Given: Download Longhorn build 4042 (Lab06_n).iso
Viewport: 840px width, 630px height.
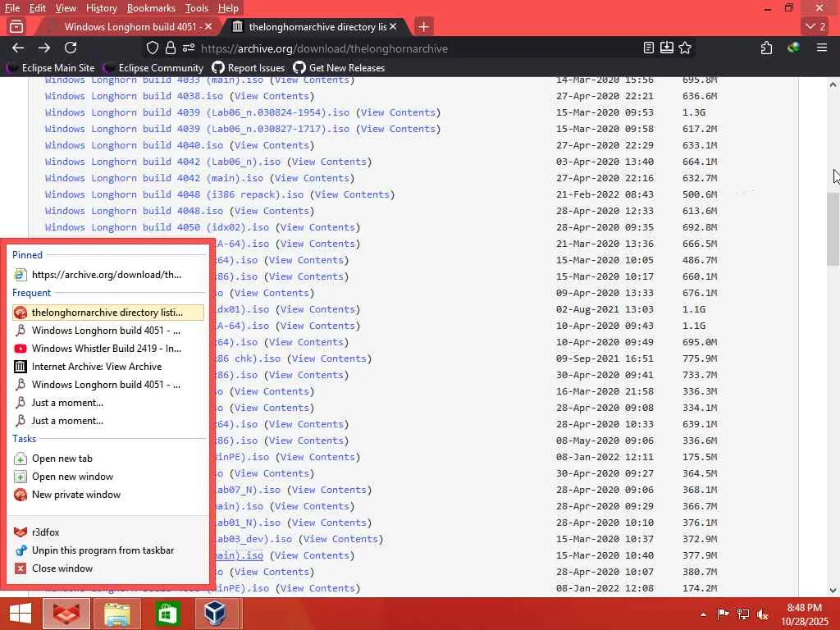Looking at the screenshot, I should 163,162.
